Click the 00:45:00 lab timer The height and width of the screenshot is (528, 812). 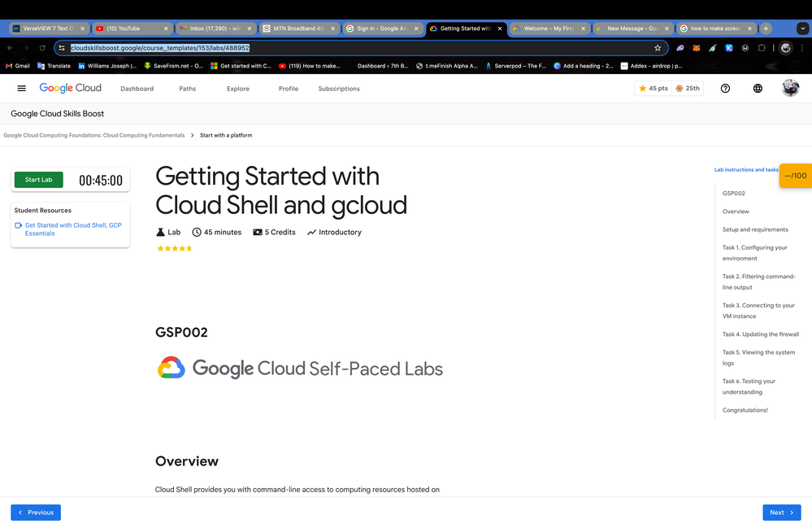click(101, 181)
